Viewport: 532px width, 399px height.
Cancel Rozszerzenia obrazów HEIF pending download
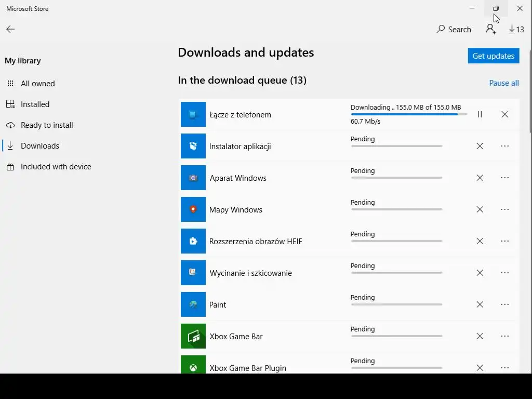point(480,241)
